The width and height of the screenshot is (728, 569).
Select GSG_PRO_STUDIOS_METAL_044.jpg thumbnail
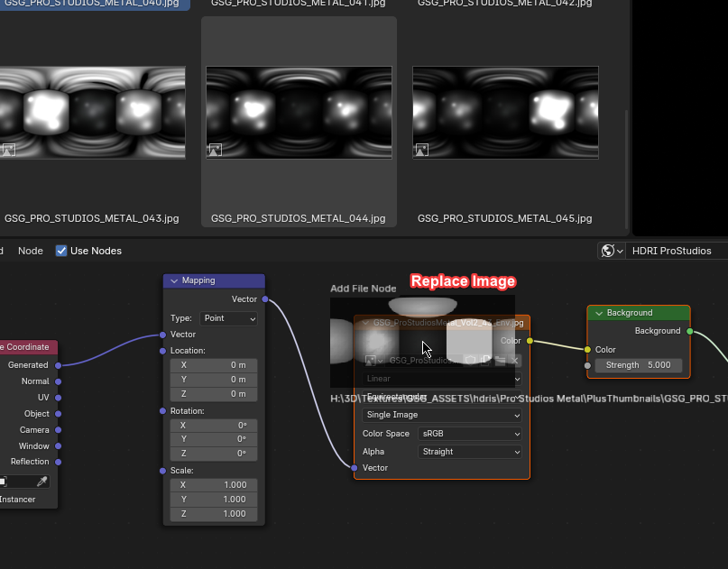[x=299, y=113]
